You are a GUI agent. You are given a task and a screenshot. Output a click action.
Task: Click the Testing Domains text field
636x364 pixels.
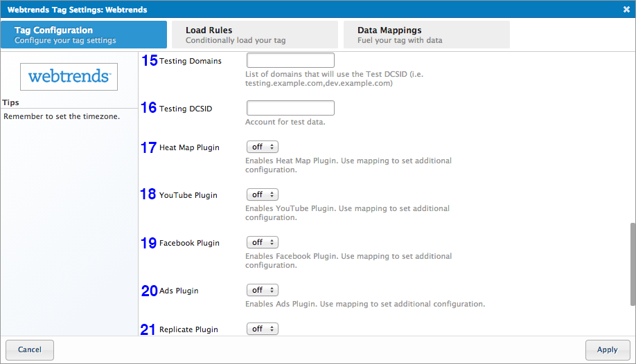pyautogui.click(x=290, y=60)
